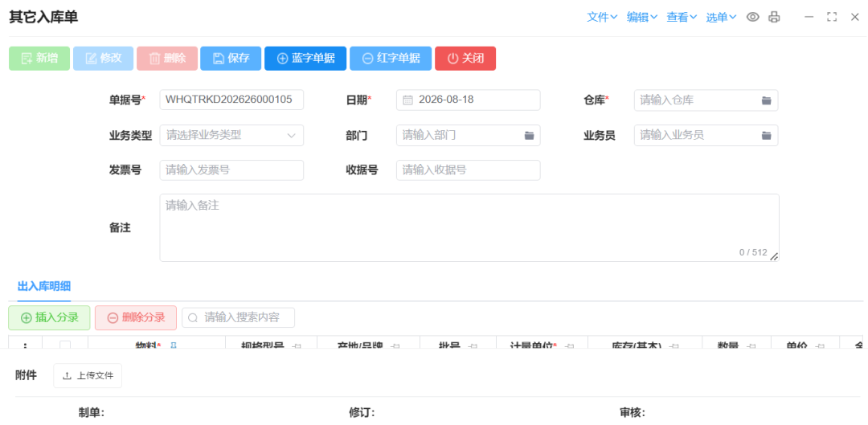Click the 其它入库单 window title
Screen dimensions: 868x425
(x=43, y=17)
